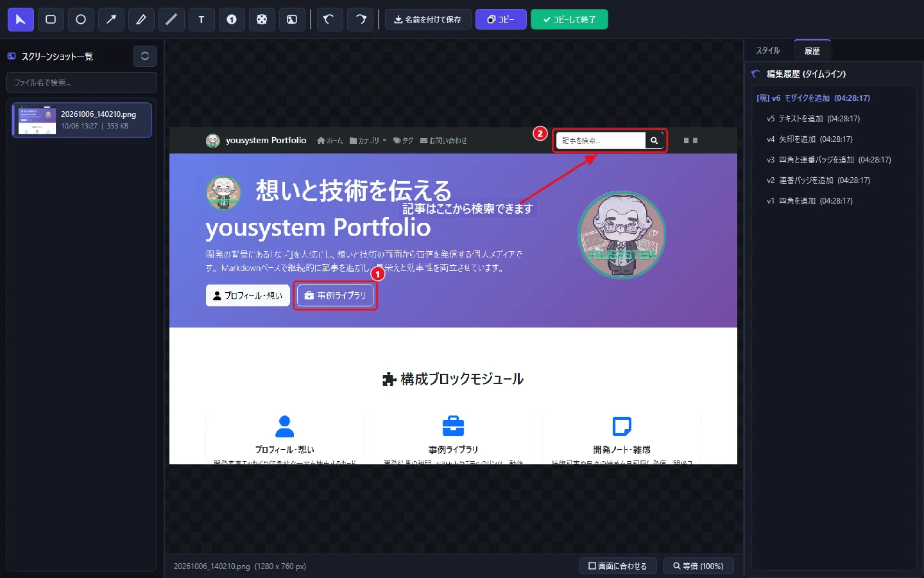924x578 pixels.
Task: Click the コピーして終了 button
Action: (x=569, y=19)
